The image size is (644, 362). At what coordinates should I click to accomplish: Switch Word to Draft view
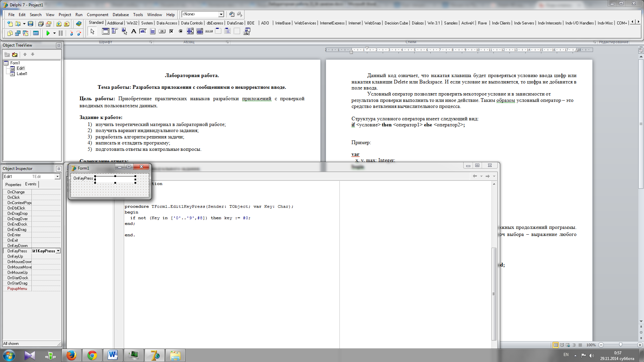coord(580,345)
